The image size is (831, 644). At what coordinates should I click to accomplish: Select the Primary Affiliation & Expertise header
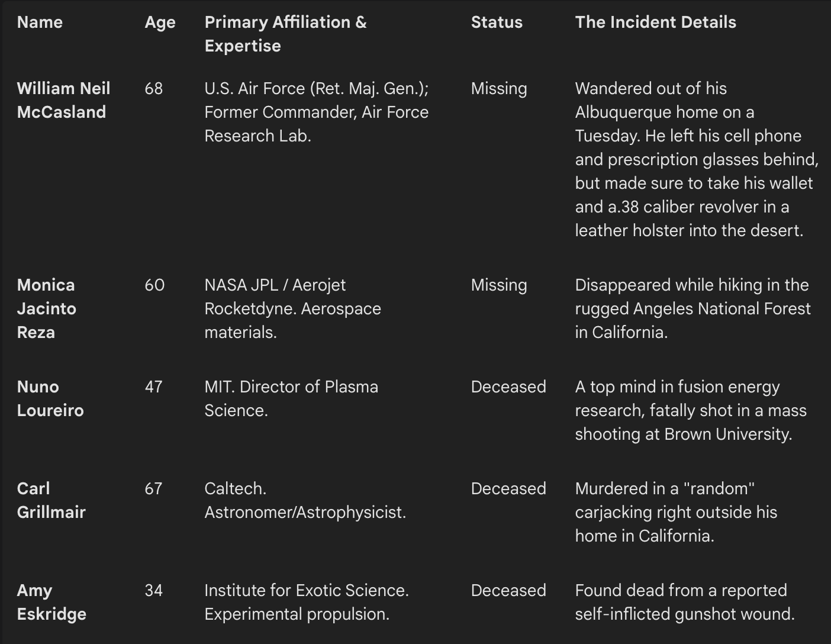pos(285,34)
